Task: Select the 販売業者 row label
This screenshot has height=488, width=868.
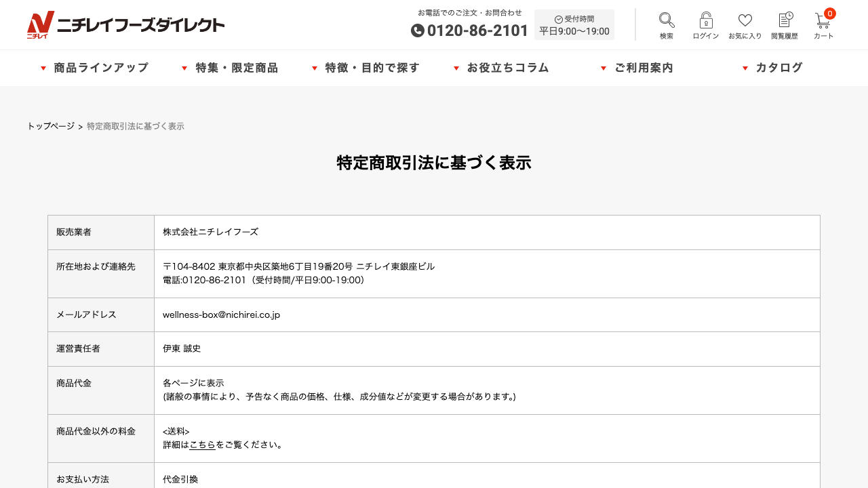Action: [x=74, y=232]
